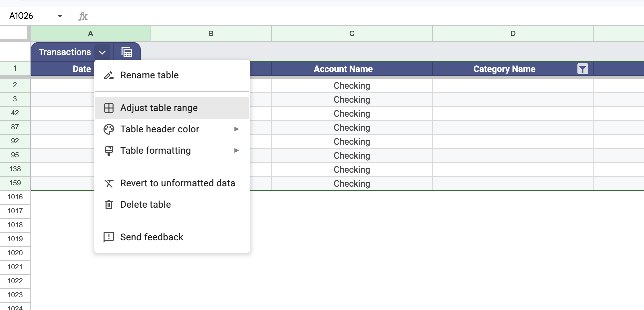Click the trash can icon beside Delete table
Screen dimensions: 644x310
coord(109,205)
